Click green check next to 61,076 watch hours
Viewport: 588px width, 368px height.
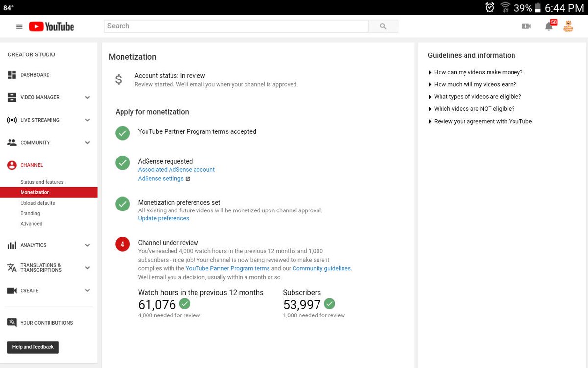coord(185,303)
